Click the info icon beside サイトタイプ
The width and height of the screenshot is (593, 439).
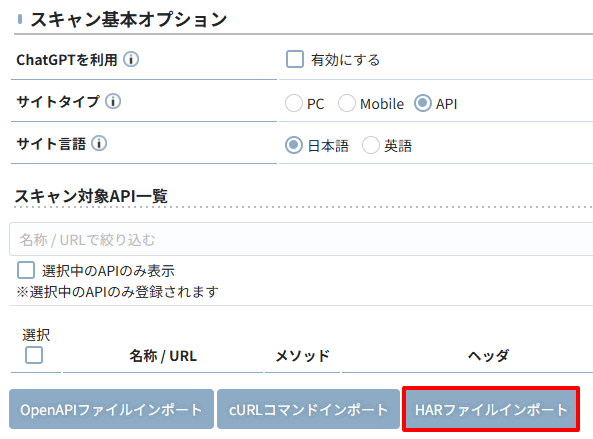[x=113, y=101]
